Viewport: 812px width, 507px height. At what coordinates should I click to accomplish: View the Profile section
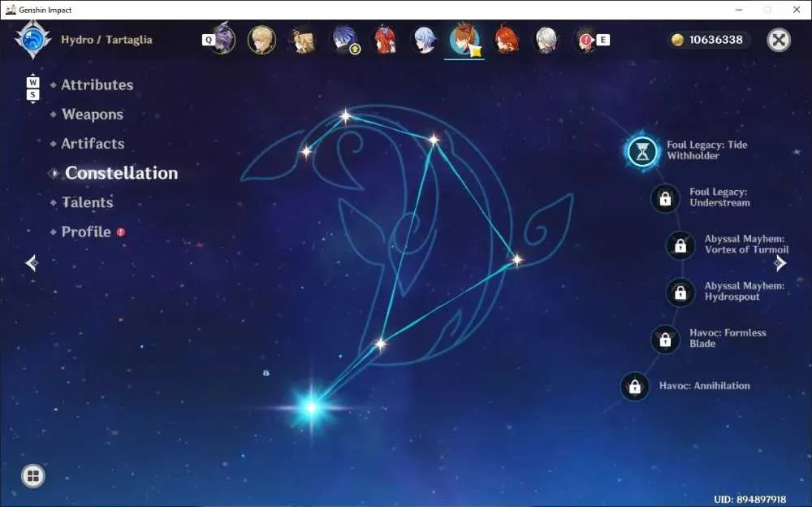86,232
